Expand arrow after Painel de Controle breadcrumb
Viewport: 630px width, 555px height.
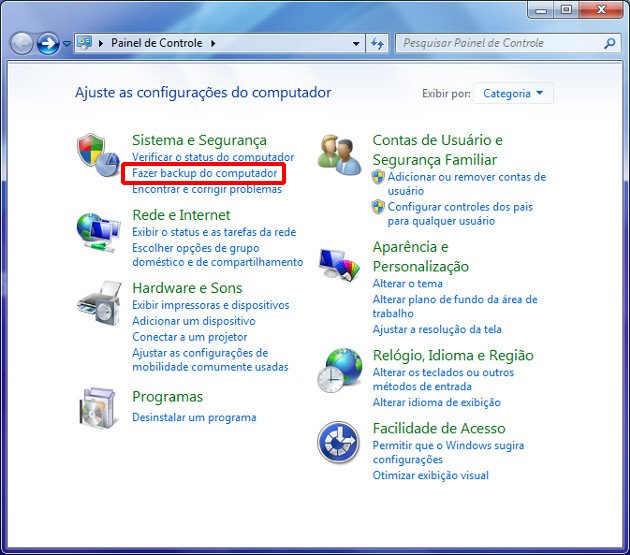pyautogui.click(x=213, y=43)
